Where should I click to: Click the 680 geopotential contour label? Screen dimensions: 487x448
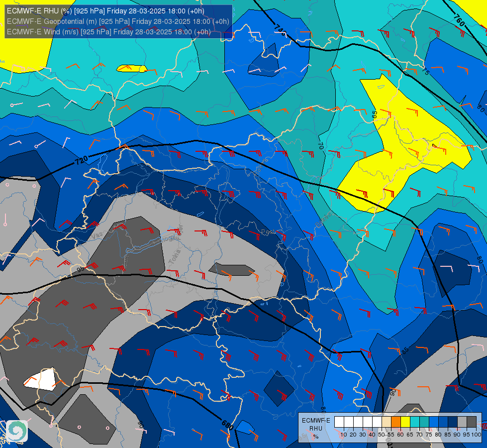click(227, 425)
